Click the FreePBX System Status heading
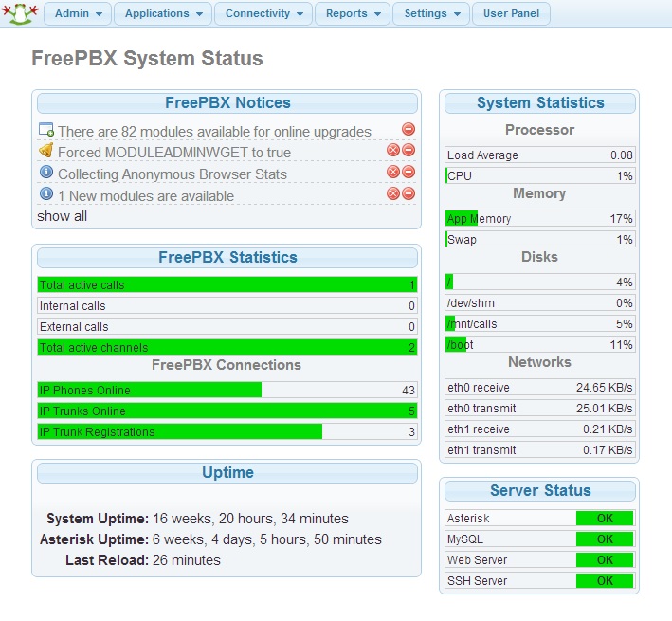672x621 pixels. tap(148, 58)
